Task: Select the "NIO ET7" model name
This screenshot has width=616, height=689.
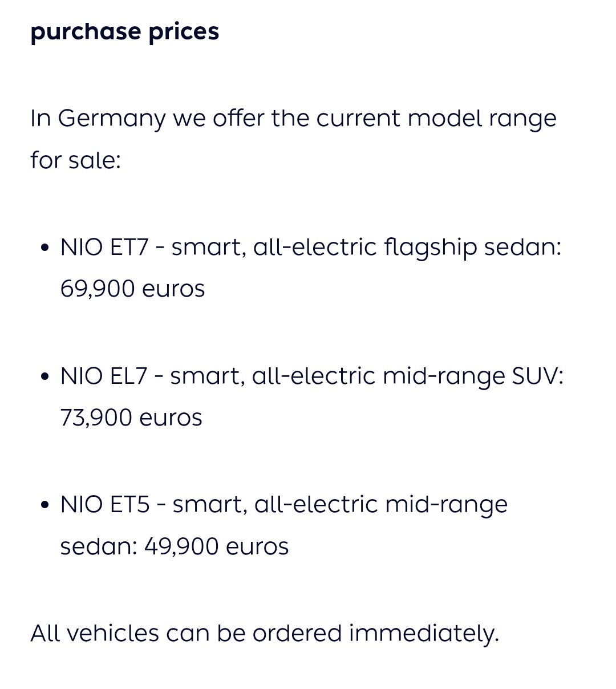Action: click(104, 248)
